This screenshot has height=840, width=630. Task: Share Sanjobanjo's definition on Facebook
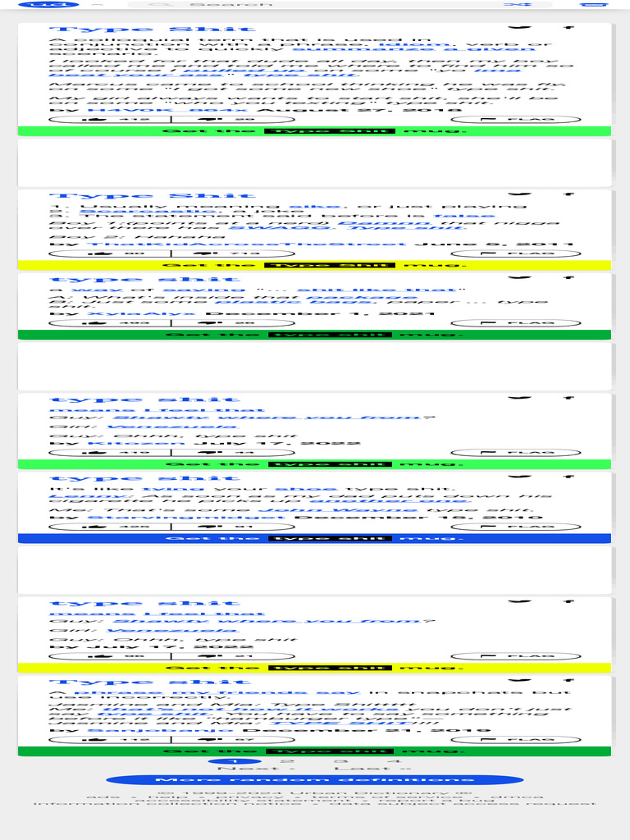coord(568,680)
